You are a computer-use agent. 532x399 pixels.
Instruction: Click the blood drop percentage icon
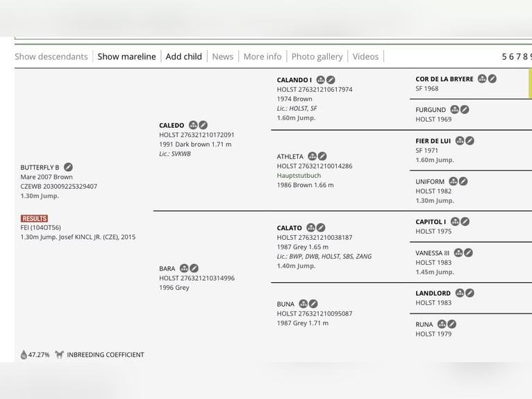[x=24, y=355]
